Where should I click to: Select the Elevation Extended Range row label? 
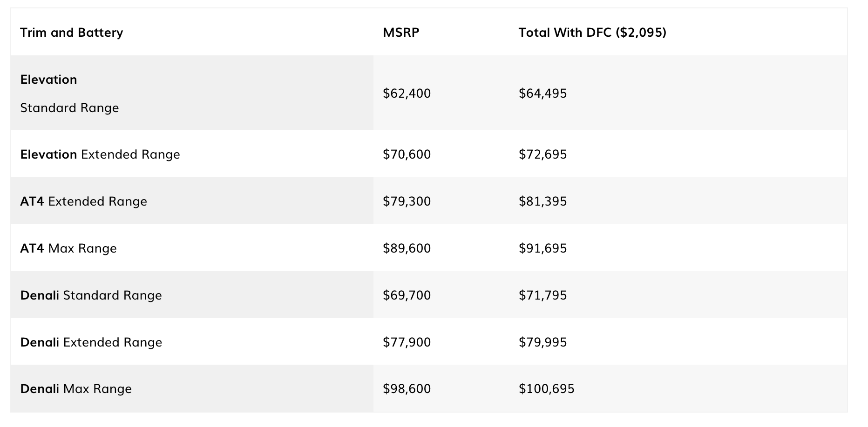coord(100,154)
